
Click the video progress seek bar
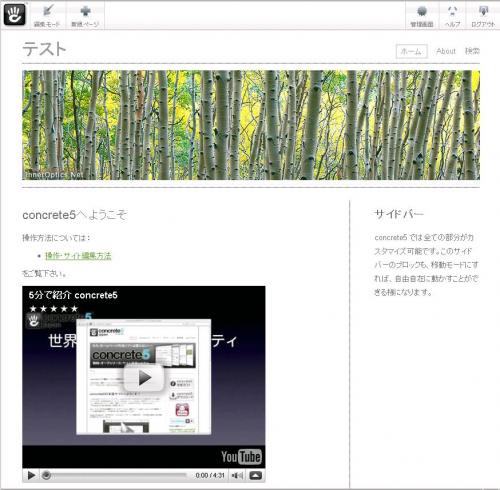coord(115,475)
